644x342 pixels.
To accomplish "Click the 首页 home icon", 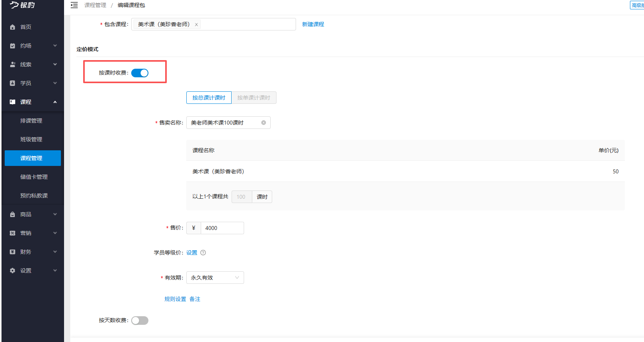I will click(x=12, y=27).
